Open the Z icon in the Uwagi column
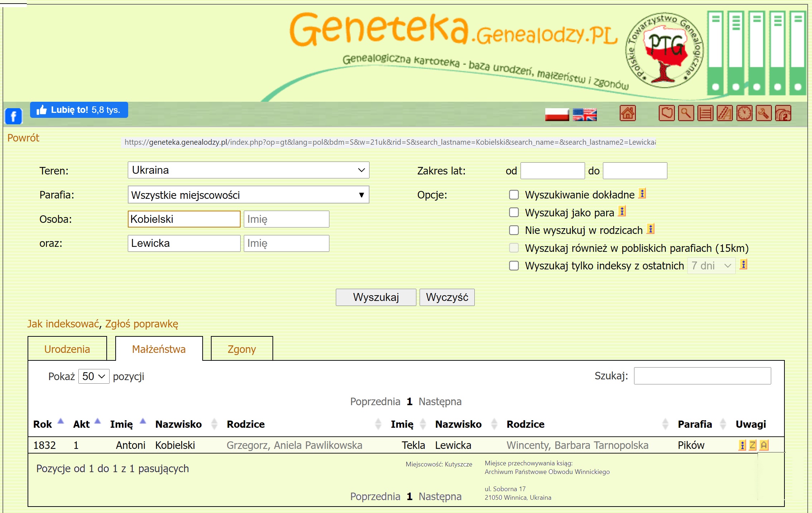This screenshot has height=513, width=812. (x=753, y=445)
